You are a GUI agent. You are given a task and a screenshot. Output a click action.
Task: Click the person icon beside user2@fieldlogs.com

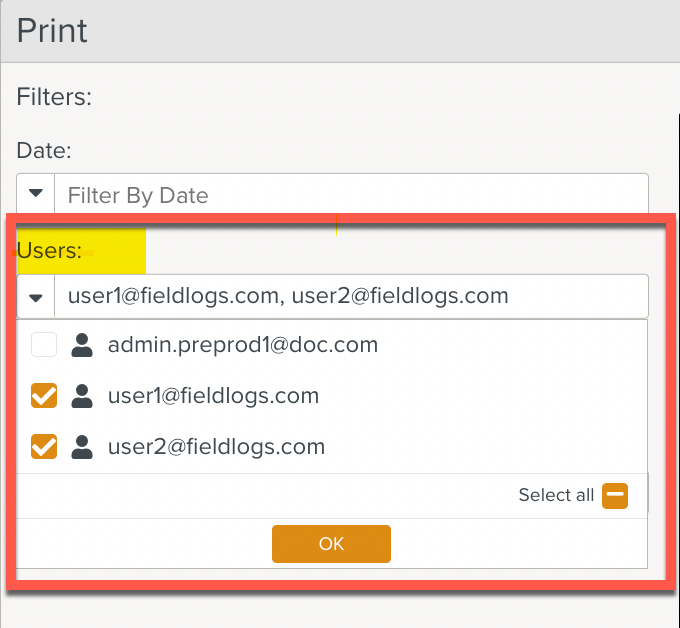[x=82, y=446]
